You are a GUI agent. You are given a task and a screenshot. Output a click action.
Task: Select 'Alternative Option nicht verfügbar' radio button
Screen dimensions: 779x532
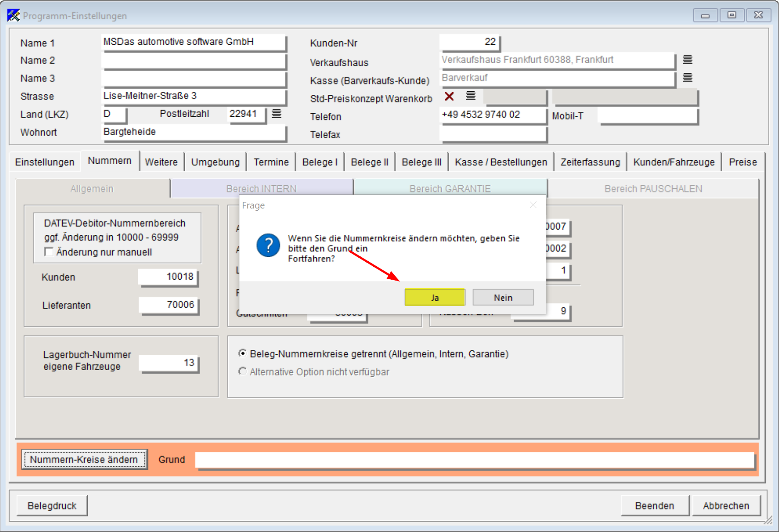point(243,371)
